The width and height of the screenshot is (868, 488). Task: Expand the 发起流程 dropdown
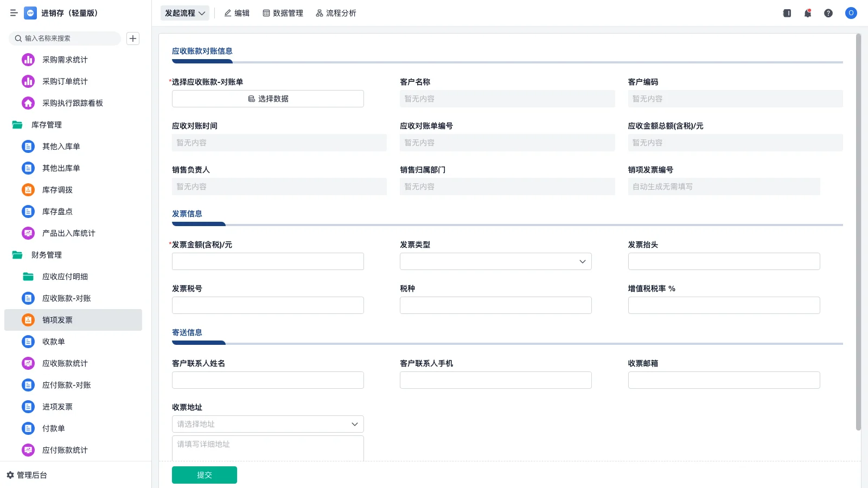pyautogui.click(x=185, y=13)
